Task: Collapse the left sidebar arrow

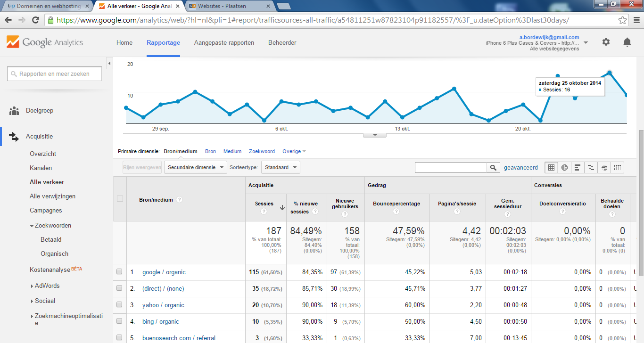Action: [x=109, y=63]
